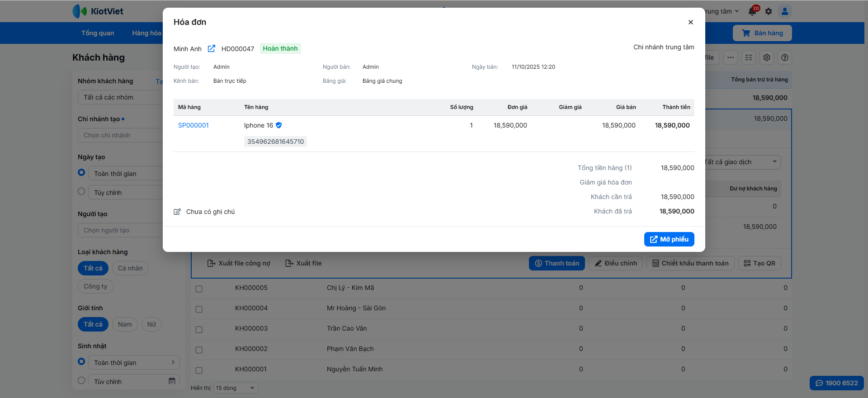Tick the checkbox for KH000003 row
This screenshot has width=868, height=398.
199,329
